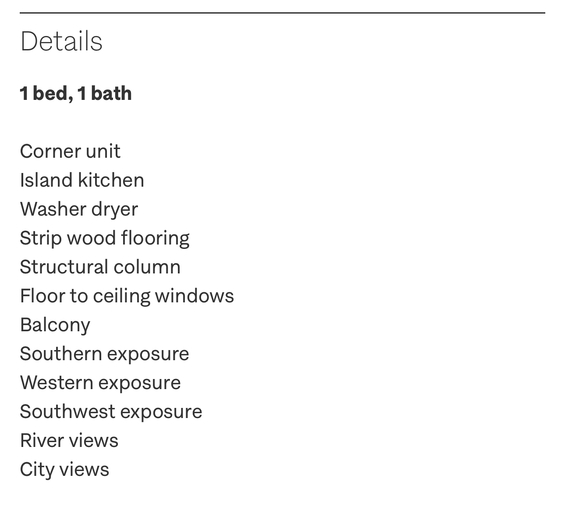Click the 'Structural column' item
Viewport: 565px width, 514px height.
point(100,267)
